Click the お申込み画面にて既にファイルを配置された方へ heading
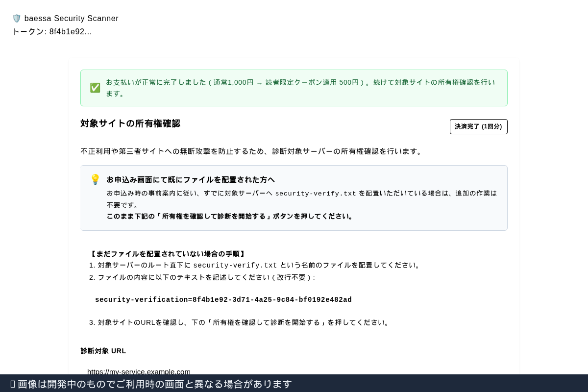 pyautogui.click(x=191, y=180)
